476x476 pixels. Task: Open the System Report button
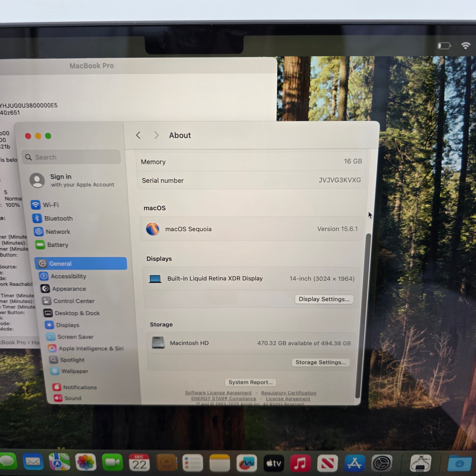pyautogui.click(x=250, y=382)
